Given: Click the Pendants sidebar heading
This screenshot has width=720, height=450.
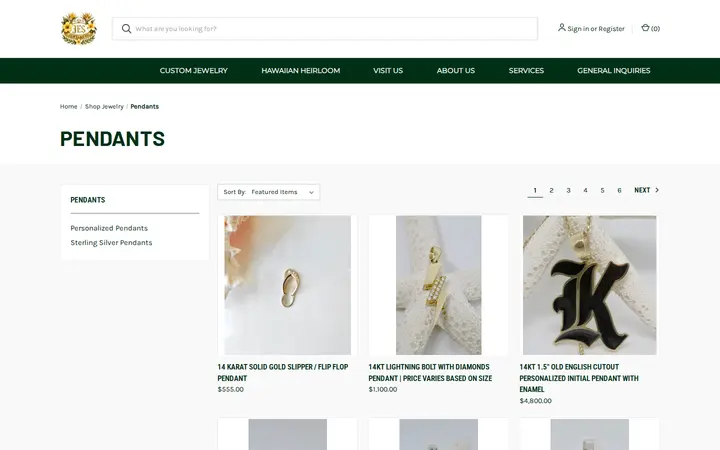Looking at the screenshot, I should tap(88, 200).
